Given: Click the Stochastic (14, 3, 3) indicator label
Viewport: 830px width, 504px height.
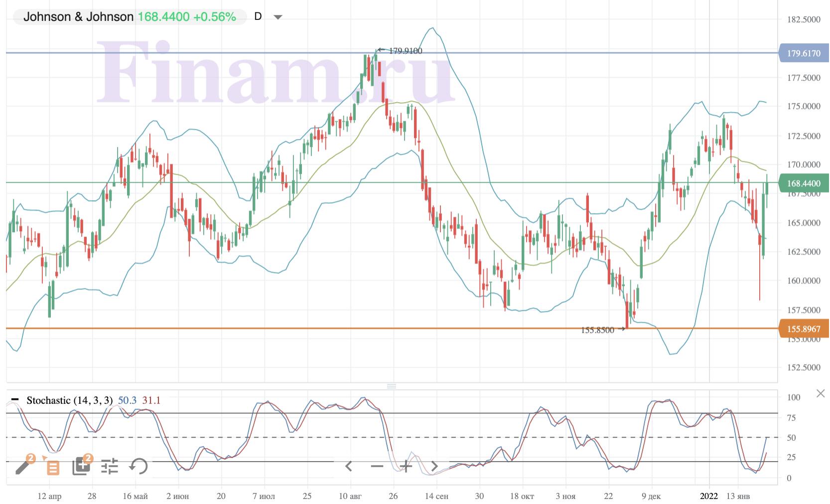Looking at the screenshot, I should [70, 400].
